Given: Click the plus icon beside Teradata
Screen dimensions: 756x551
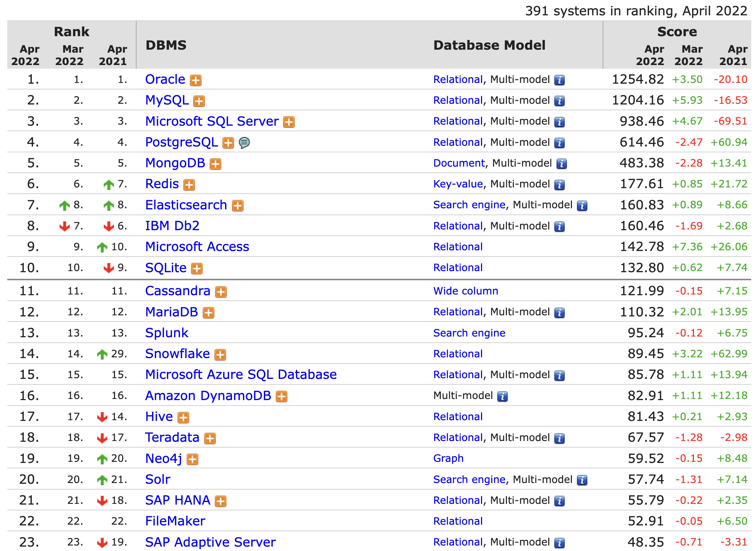Looking at the screenshot, I should pyautogui.click(x=210, y=438).
